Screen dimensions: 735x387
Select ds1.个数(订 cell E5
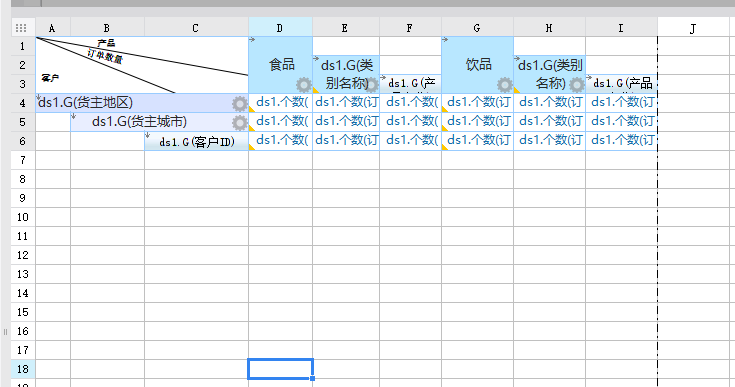[346, 122]
